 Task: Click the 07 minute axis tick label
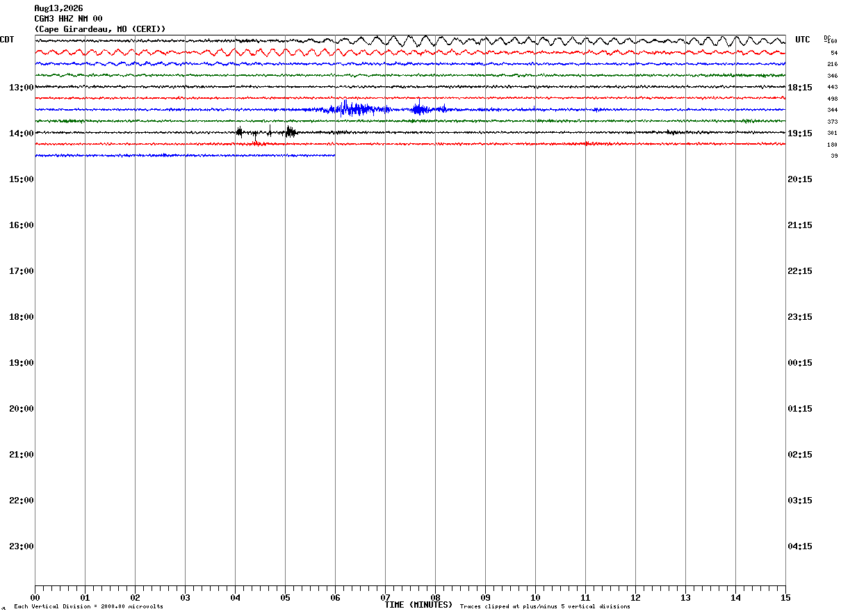385,598
